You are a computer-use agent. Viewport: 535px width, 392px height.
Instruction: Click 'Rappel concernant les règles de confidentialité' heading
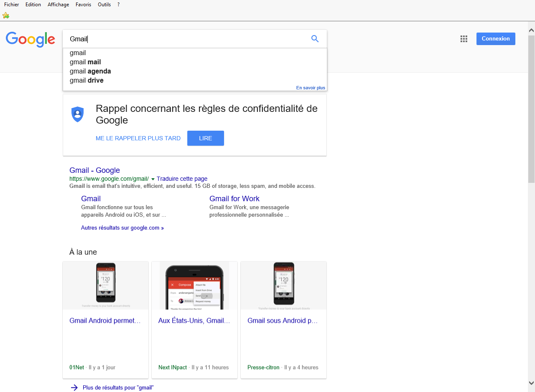[206, 114]
